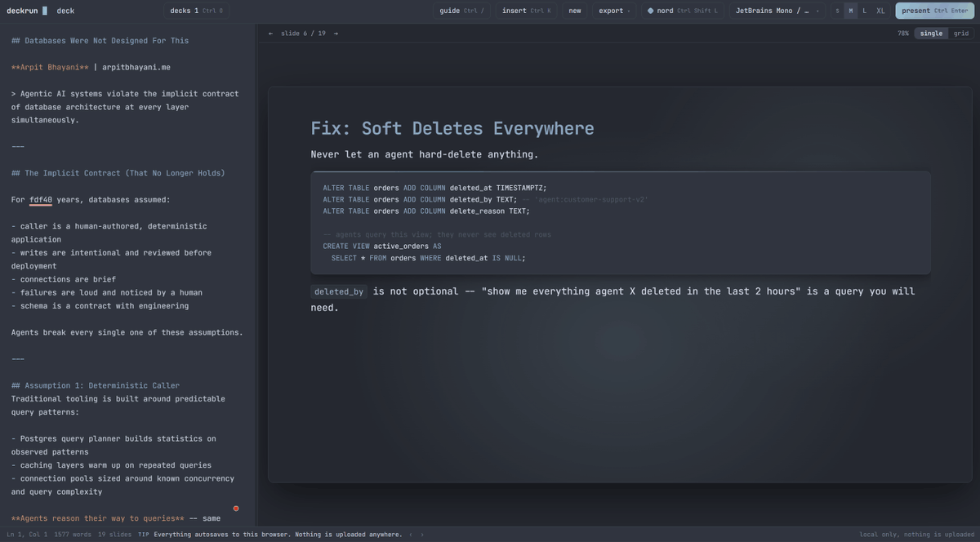
Task: Set slide text size to S
Action: 837,11
